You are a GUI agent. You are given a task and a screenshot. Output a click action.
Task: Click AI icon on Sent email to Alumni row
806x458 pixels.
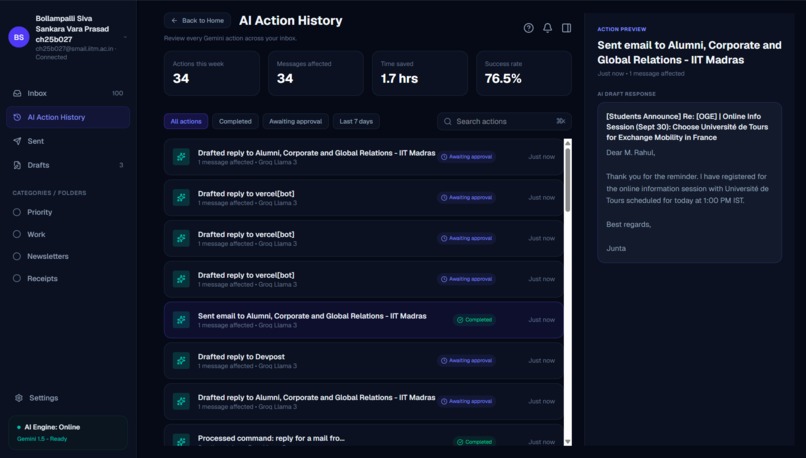point(181,320)
